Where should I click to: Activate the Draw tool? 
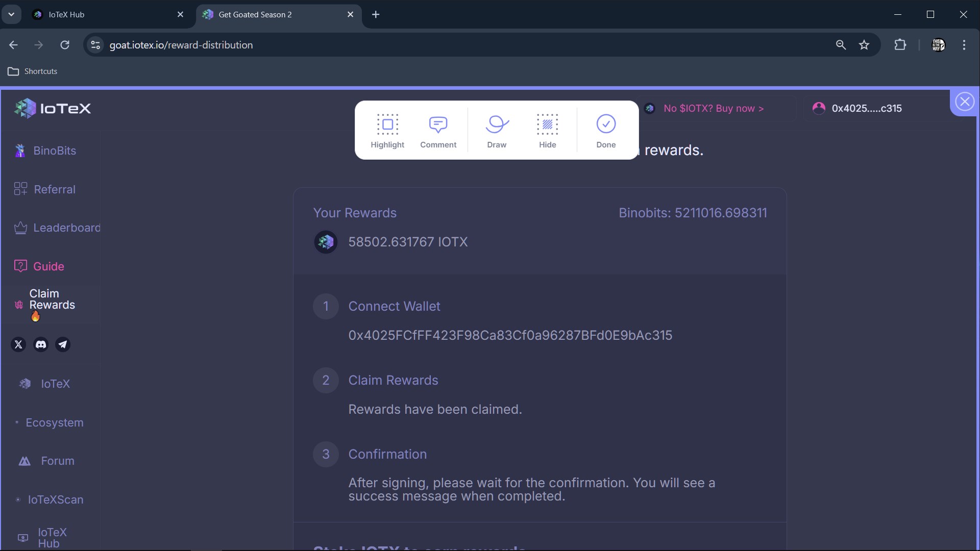[497, 131]
